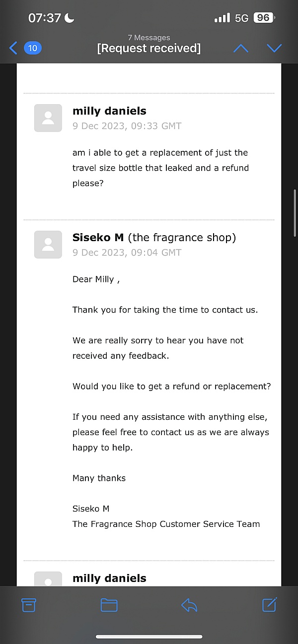
Task: Open contact details for Siseko M
Action: [98, 237]
